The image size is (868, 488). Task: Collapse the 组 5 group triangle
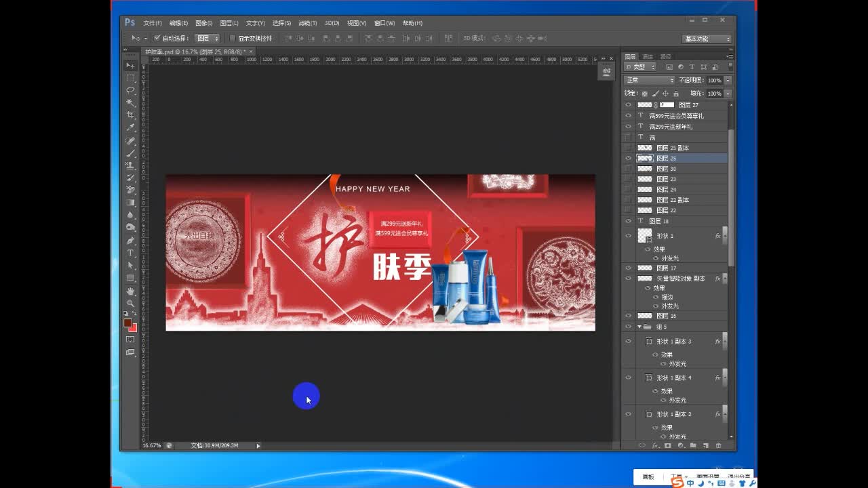click(x=639, y=327)
